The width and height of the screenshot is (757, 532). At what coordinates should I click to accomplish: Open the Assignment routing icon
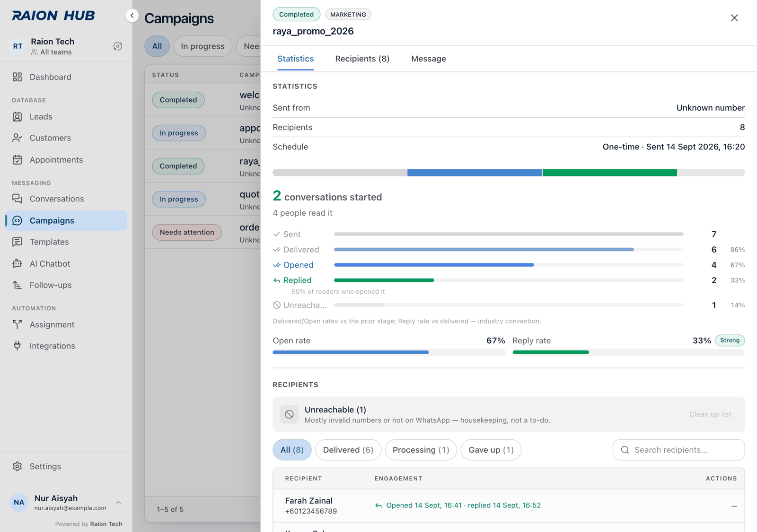point(18,324)
